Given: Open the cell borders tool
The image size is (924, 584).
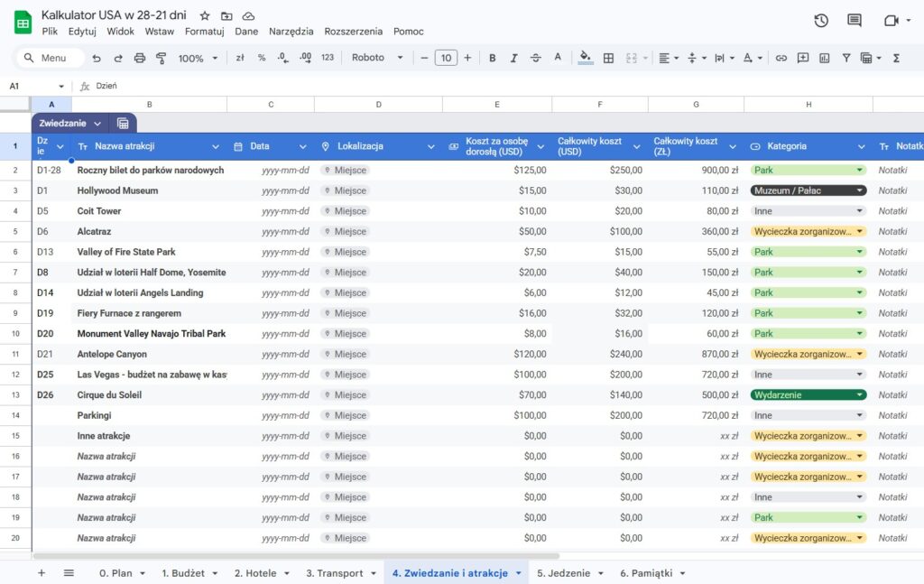Looking at the screenshot, I should [x=608, y=58].
